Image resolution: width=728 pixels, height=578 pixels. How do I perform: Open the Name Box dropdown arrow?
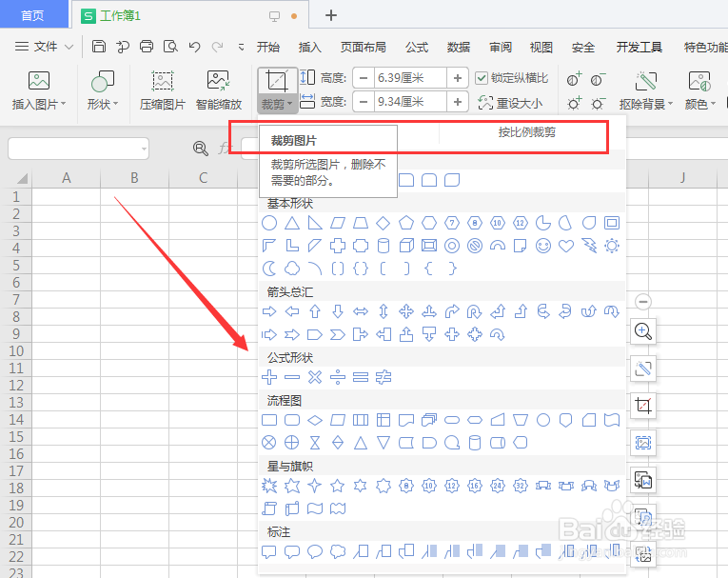[144, 149]
